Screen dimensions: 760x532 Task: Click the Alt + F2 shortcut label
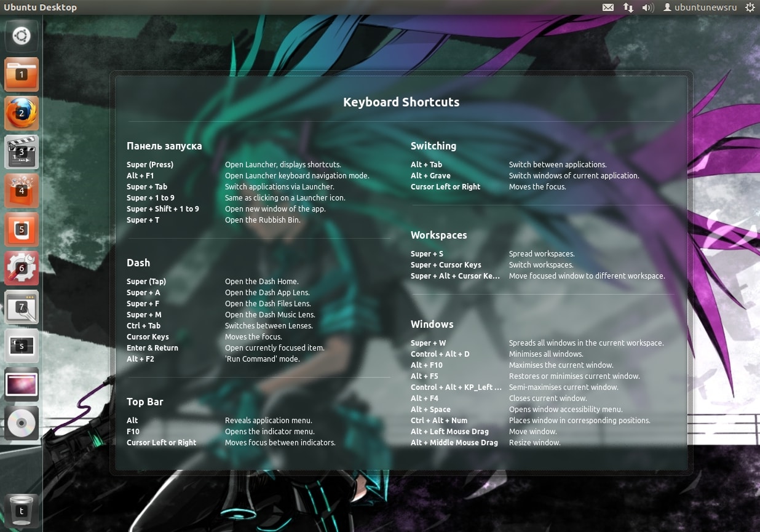[x=140, y=359]
